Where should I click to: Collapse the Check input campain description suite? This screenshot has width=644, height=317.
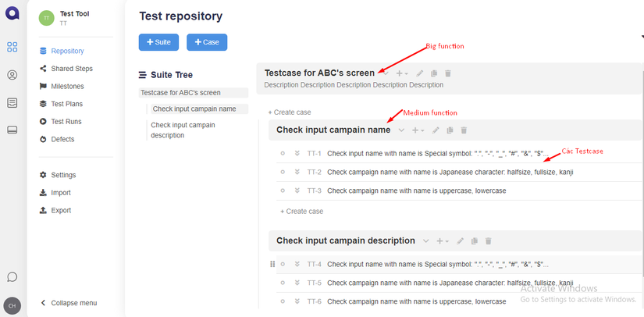point(425,241)
